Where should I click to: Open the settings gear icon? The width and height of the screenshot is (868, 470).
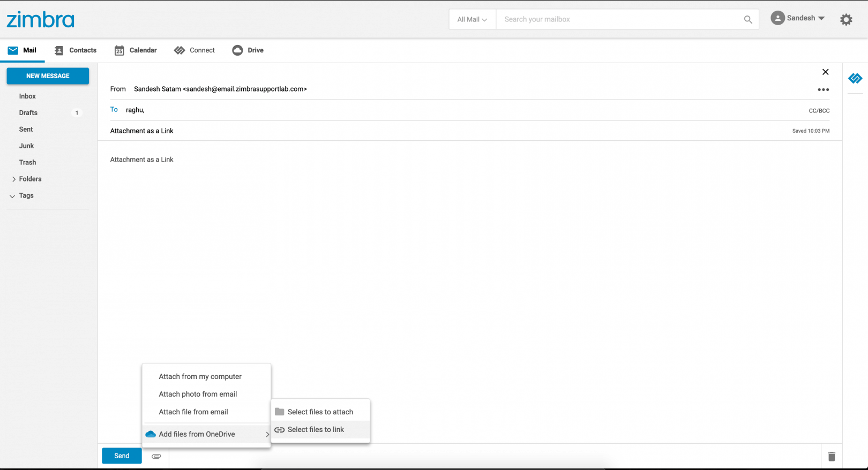[846, 20]
